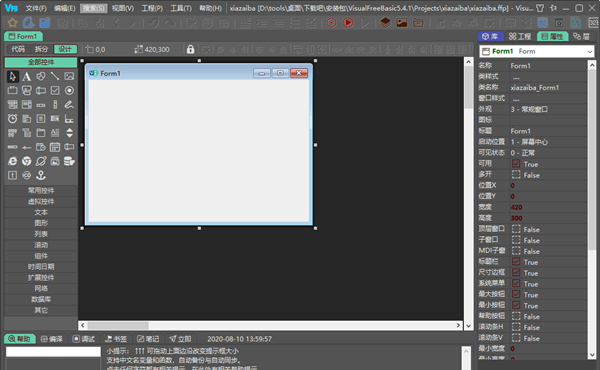This screenshot has width=600, height=370.
Task: Expand the 常用控件 toolbox category
Action: [x=41, y=190]
